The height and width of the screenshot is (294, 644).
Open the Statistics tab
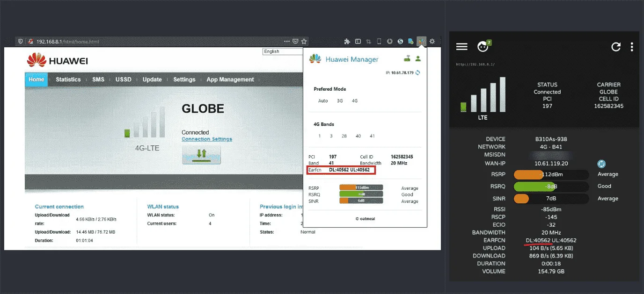pyautogui.click(x=68, y=79)
